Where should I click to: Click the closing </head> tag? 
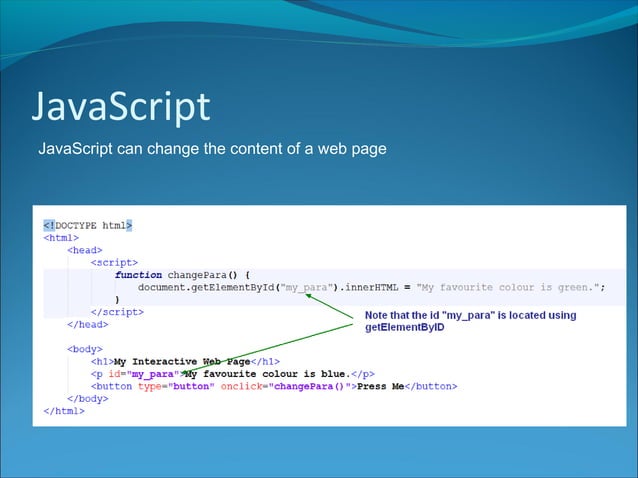pyautogui.click(x=88, y=325)
